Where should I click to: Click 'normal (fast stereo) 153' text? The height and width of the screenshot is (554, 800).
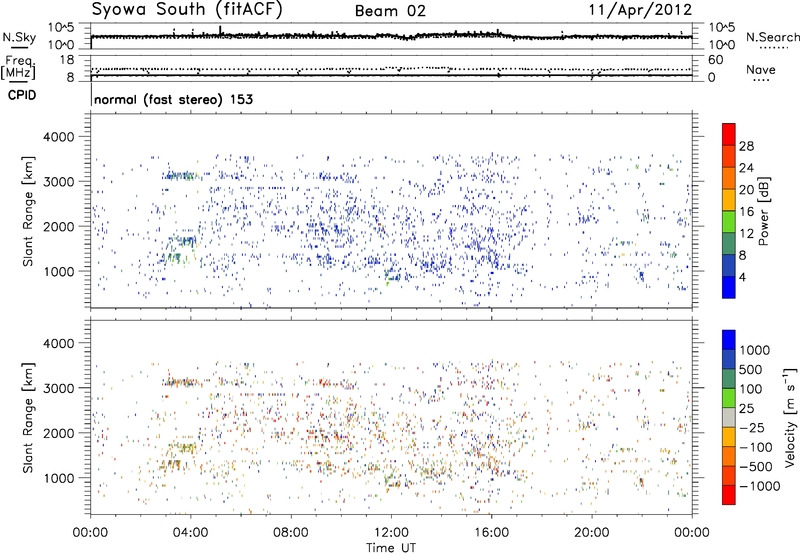point(173,99)
